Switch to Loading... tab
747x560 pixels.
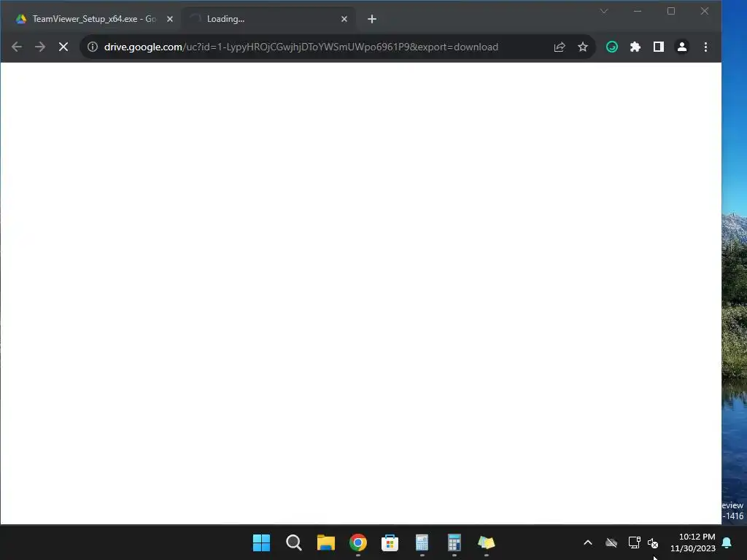269,19
